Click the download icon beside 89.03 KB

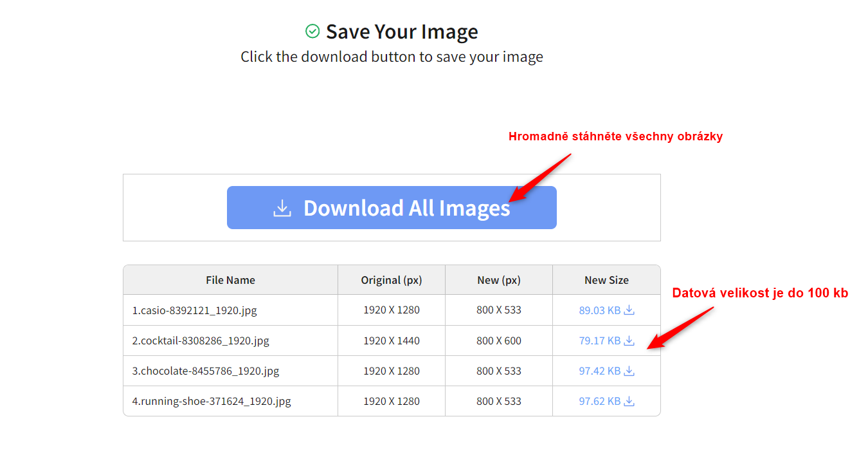tap(629, 310)
